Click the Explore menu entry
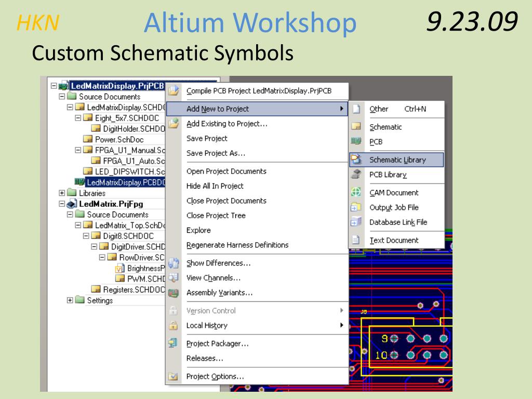 (198, 230)
